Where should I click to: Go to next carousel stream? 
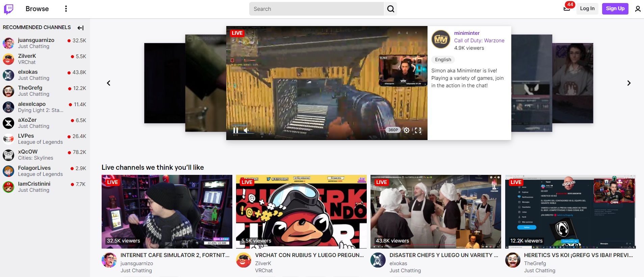click(x=629, y=83)
